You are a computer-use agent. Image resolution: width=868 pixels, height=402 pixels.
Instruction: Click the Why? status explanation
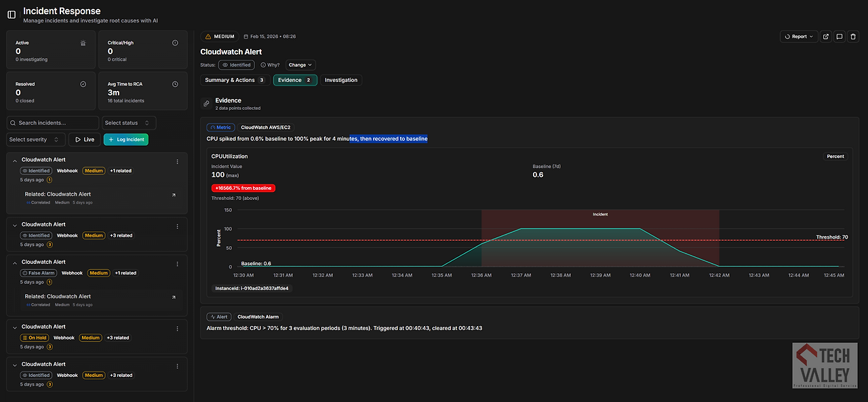pyautogui.click(x=271, y=65)
